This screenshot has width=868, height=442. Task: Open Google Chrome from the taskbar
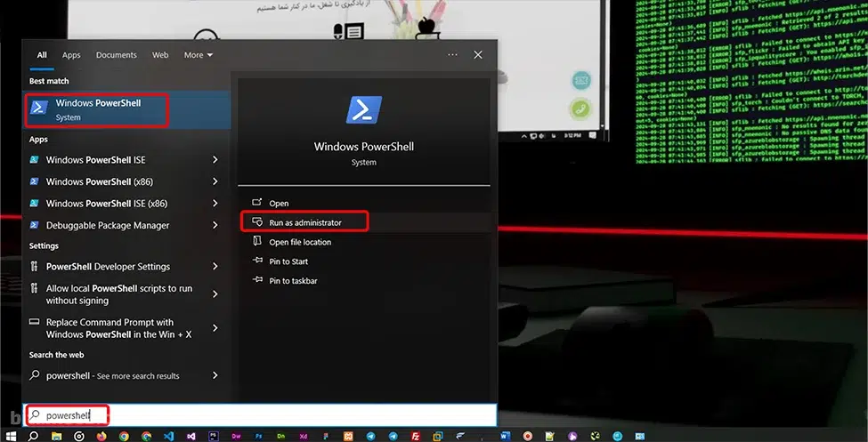click(x=124, y=436)
